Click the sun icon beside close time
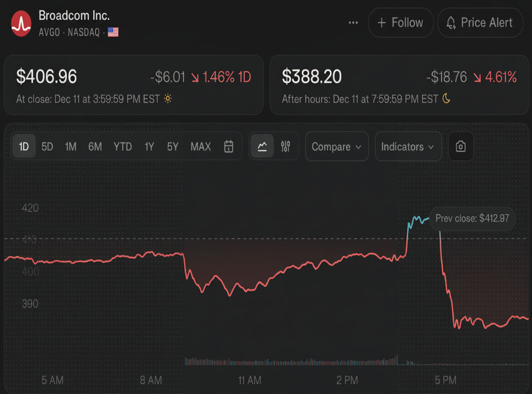The width and height of the screenshot is (532, 394). click(168, 99)
